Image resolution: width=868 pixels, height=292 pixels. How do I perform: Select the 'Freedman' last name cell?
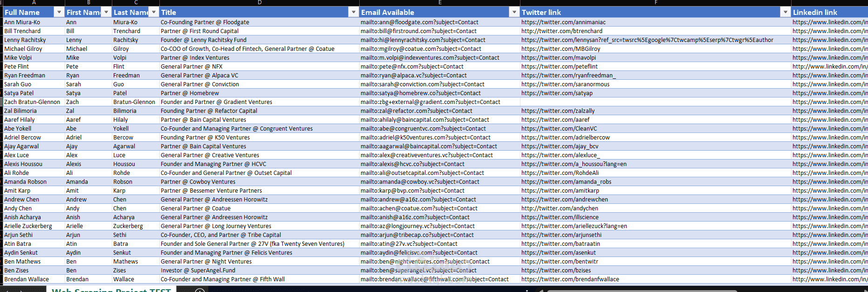[136, 75]
